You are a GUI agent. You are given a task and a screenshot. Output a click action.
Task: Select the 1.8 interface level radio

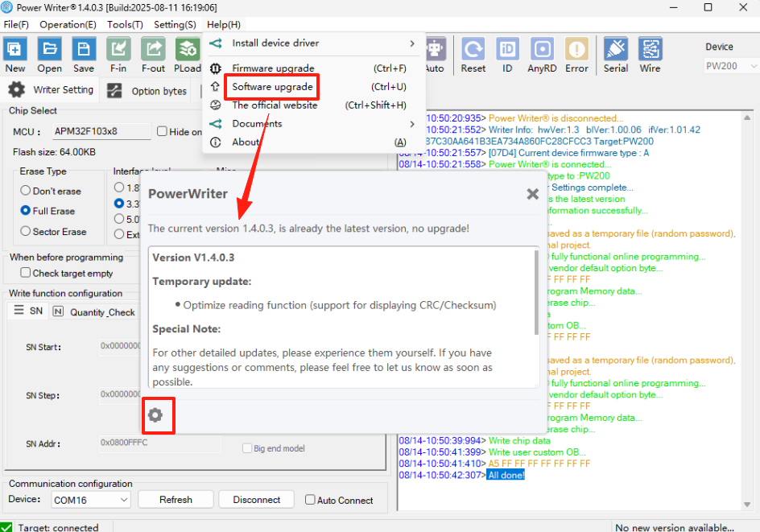click(x=119, y=187)
